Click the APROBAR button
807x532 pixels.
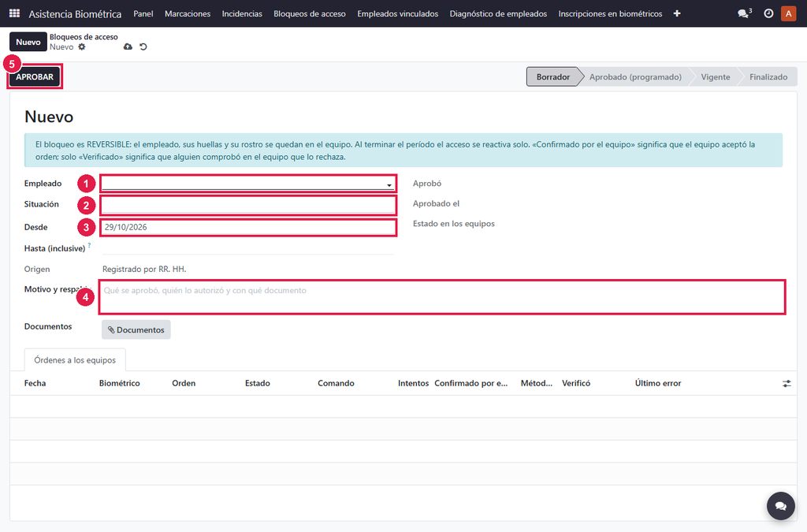coord(35,76)
